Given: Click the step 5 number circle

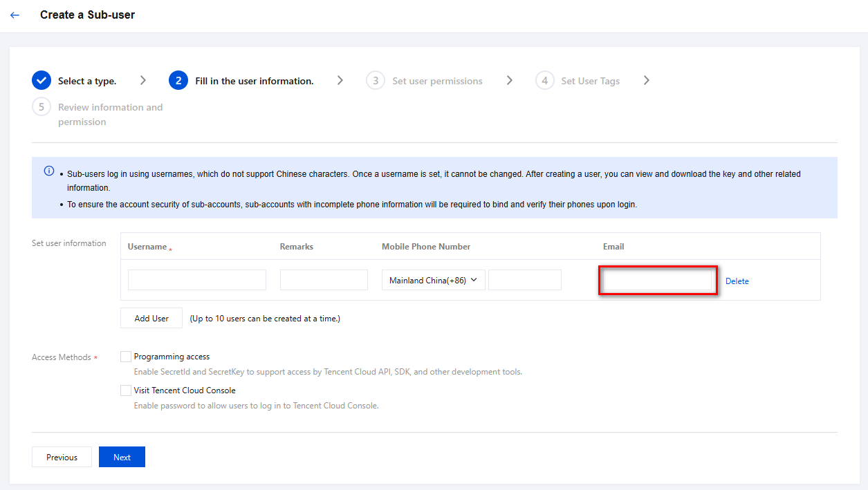Looking at the screenshot, I should click(x=41, y=107).
